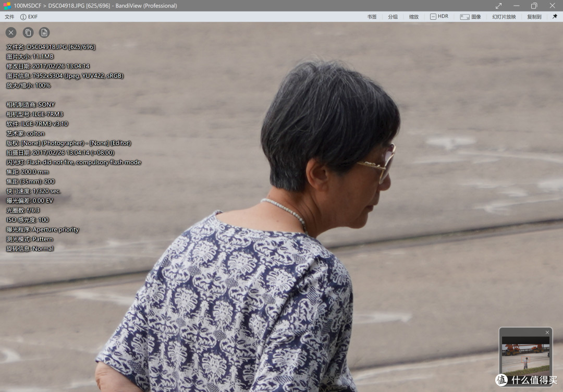This screenshot has height=392, width=563.
Task: Select the file name DSC04918.JPG text
Action: pyautogui.click(x=47, y=47)
